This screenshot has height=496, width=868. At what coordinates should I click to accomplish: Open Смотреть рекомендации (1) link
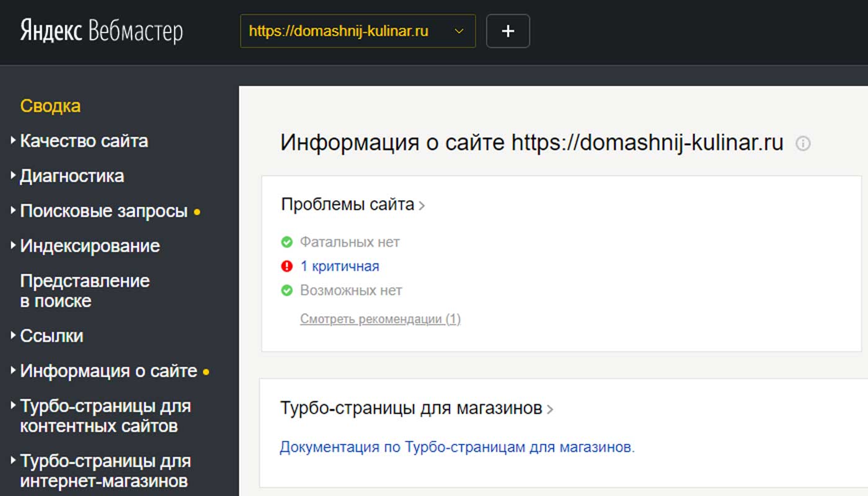(380, 319)
